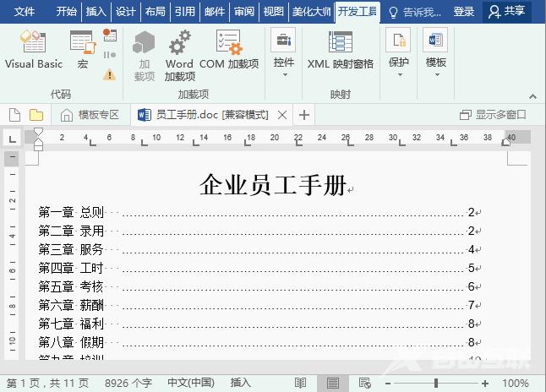Screen dimensions: 546x392
Task: Click the Macros (宏) icon
Action: click(x=82, y=50)
